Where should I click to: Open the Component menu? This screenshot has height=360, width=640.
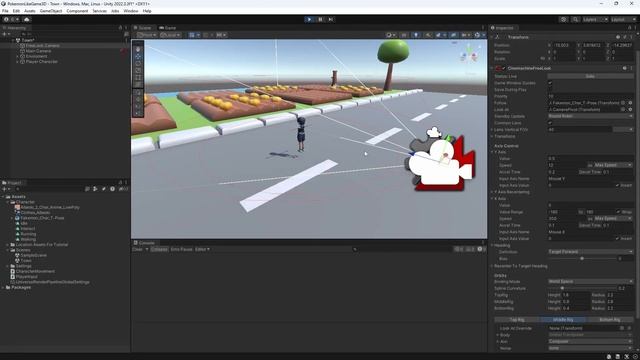pos(77,11)
